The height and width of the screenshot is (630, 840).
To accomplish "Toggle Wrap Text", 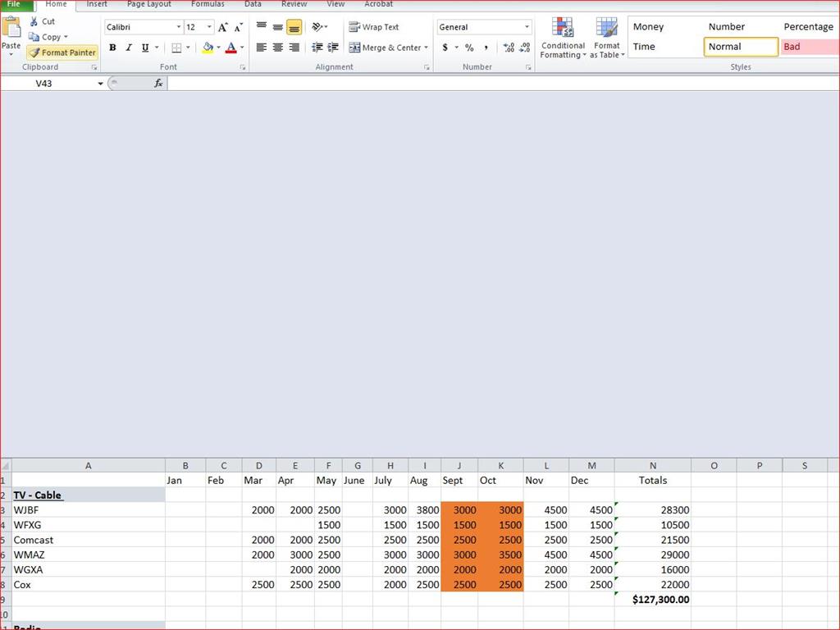I will (374, 27).
